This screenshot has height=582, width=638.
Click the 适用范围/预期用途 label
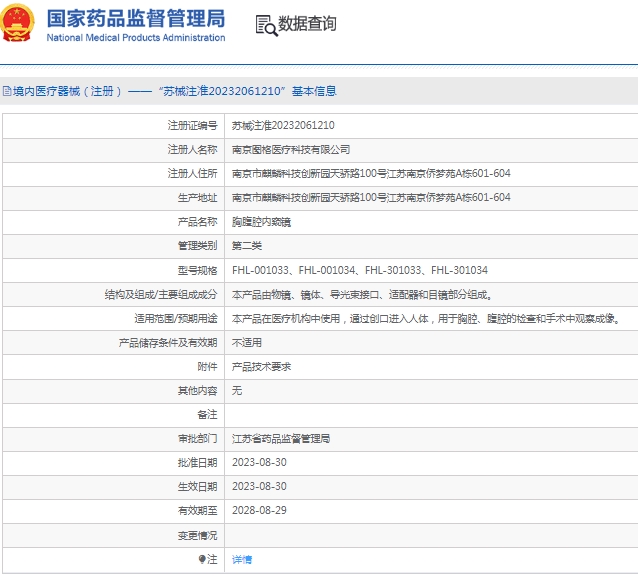click(176, 318)
